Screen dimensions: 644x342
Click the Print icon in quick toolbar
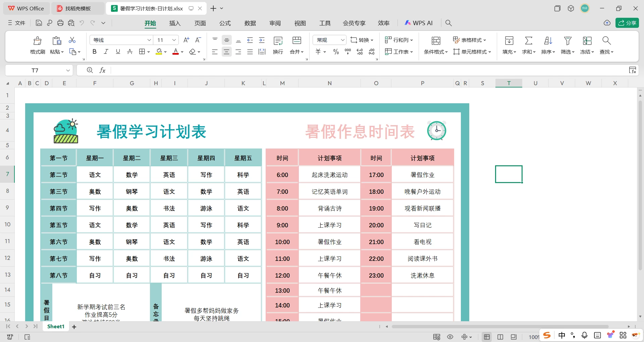pyautogui.click(x=60, y=23)
